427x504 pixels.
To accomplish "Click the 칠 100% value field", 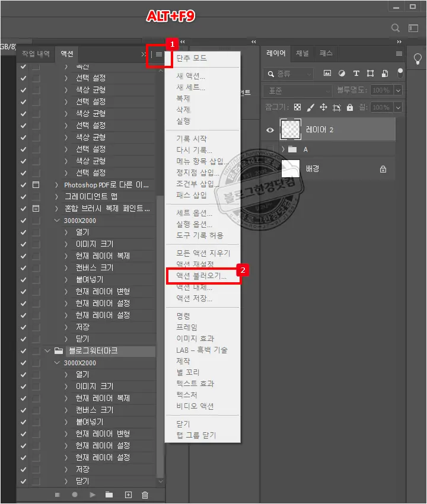I will click(x=382, y=107).
